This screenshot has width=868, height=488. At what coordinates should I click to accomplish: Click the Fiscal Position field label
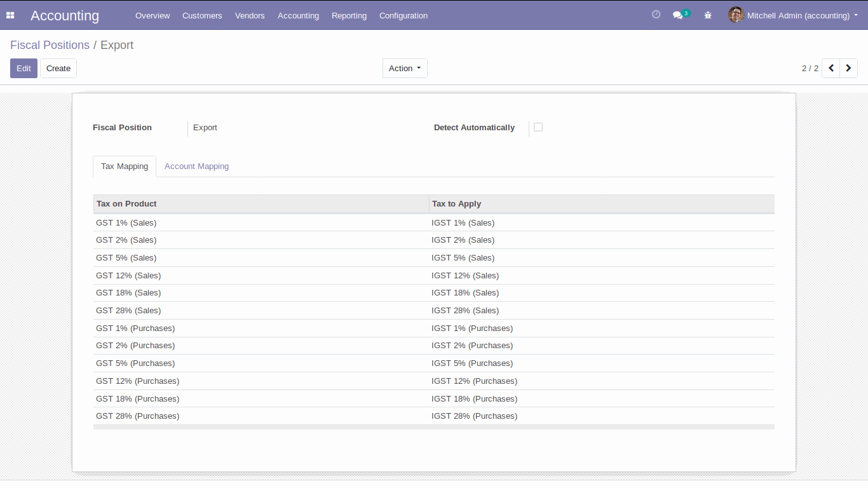pyautogui.click(x=122, y=128)
